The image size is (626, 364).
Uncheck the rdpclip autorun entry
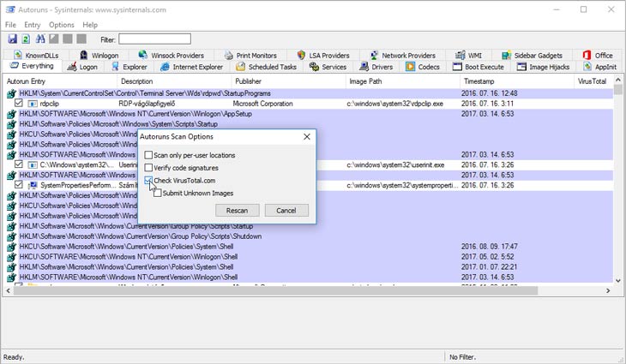(18, 103)
